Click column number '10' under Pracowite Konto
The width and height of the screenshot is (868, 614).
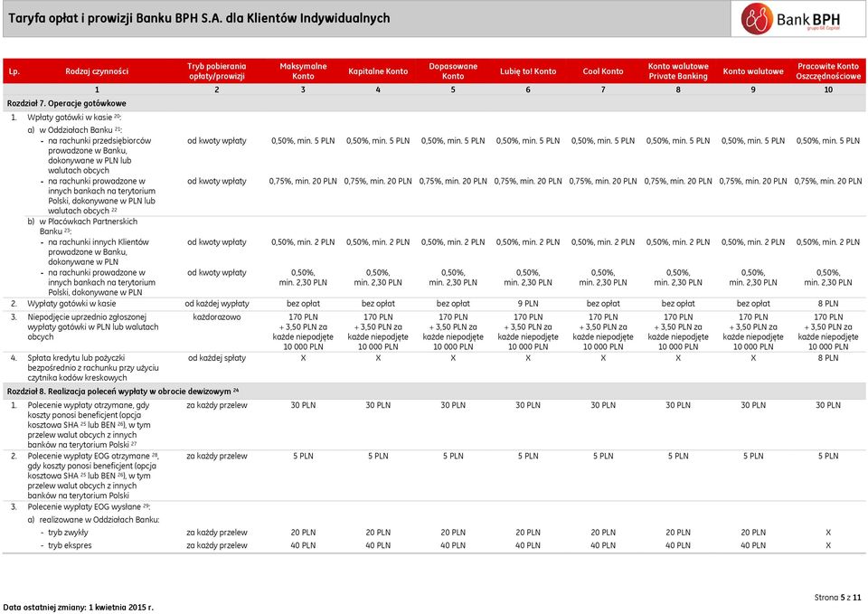[828, 90]
